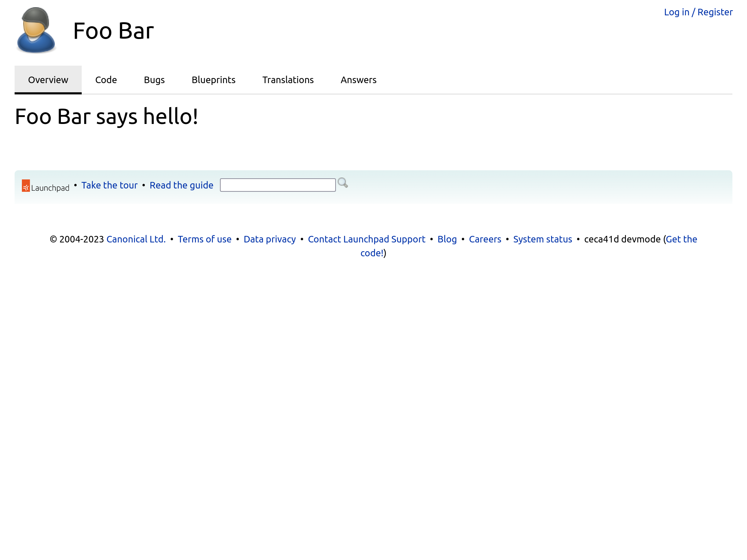
Task: Go to the Blueprints tab
Action: pos(213,80)
